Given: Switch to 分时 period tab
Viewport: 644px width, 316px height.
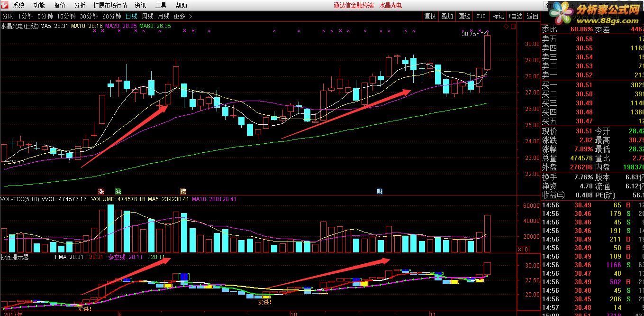Looking at the screenshot, I should (x=8, y=16).
